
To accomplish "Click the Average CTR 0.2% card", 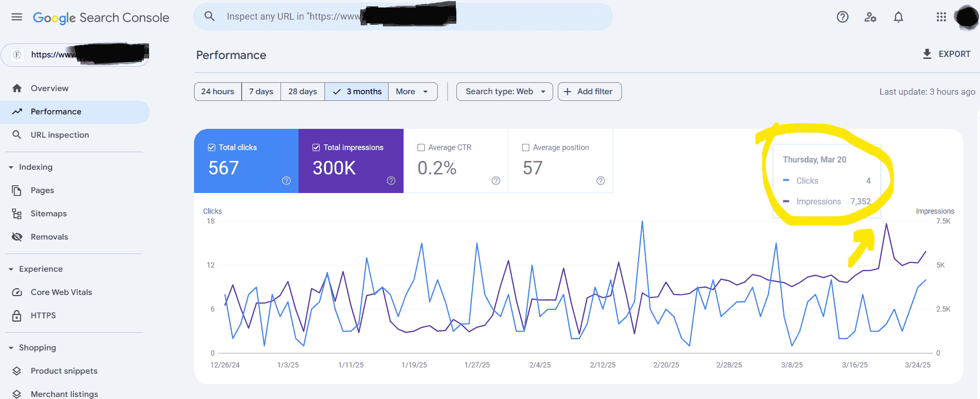I will (x=456, y=161).
